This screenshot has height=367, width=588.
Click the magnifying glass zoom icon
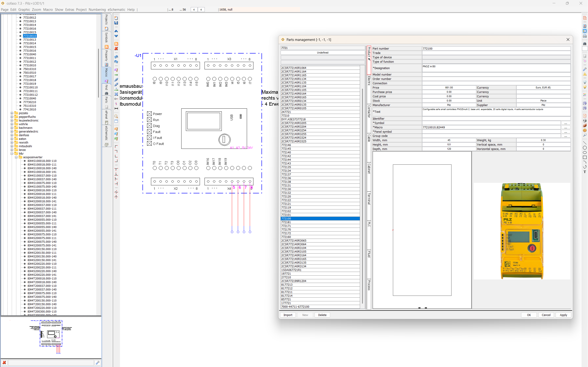116,116
